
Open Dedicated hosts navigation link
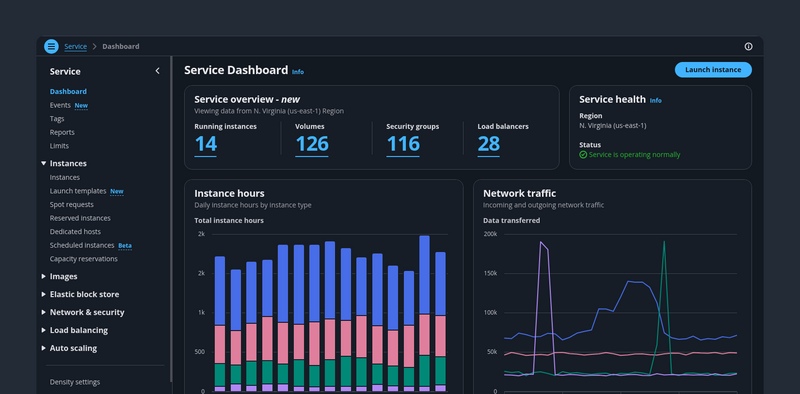tap(75, 231)
